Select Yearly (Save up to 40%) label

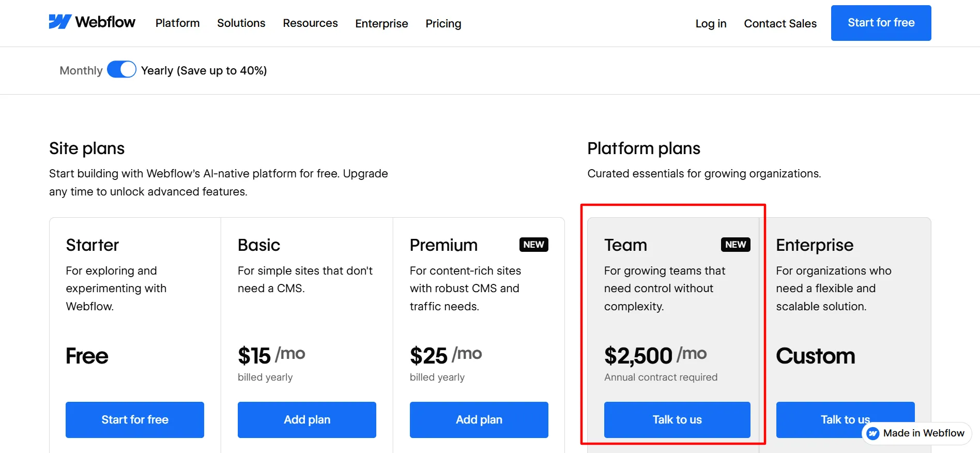[x=204, y=70]
